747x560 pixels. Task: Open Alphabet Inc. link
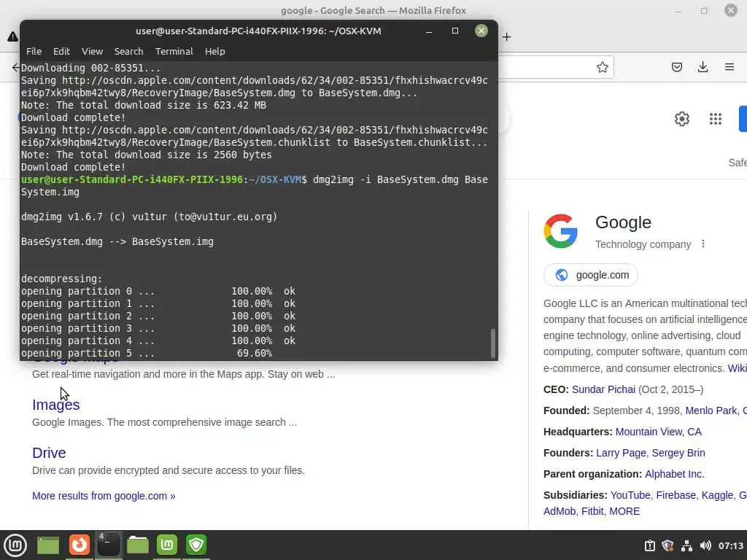(x=674, y=474)
